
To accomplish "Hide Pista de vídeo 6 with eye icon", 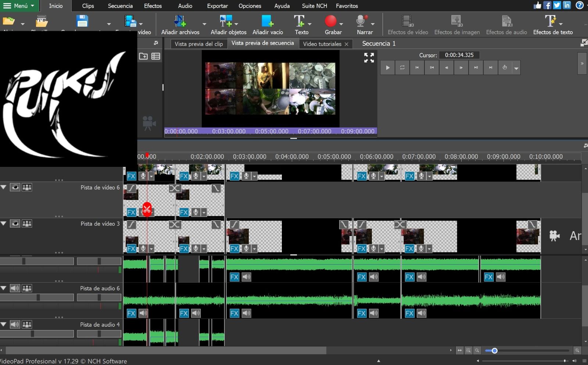I will coord(15,187).
